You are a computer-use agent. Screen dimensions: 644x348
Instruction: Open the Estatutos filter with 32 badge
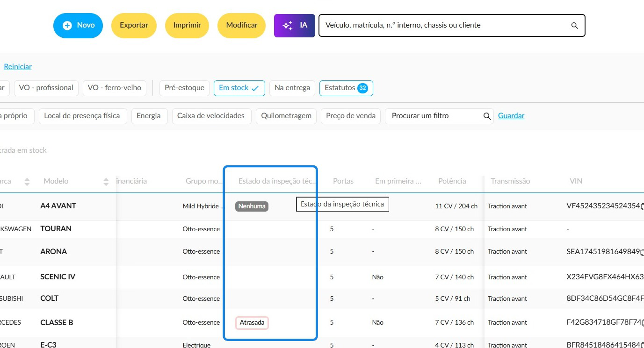346,88
